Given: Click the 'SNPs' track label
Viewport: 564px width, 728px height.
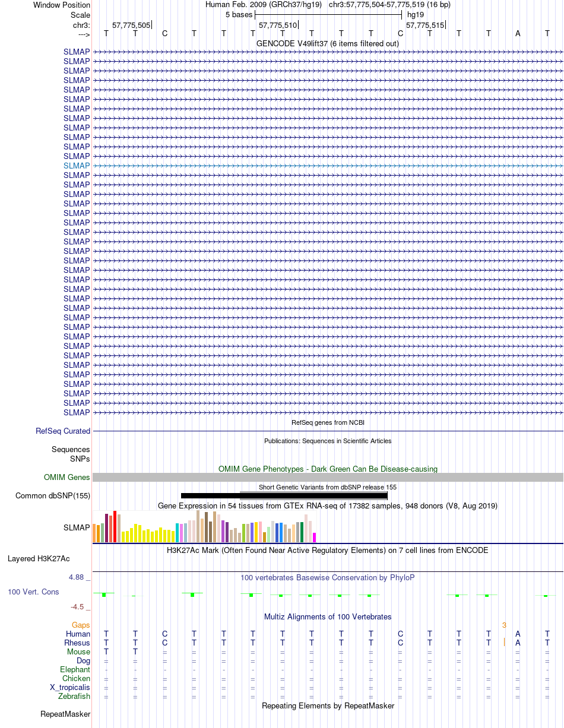Looking at the screenshot, I should [x=80, y=459].
